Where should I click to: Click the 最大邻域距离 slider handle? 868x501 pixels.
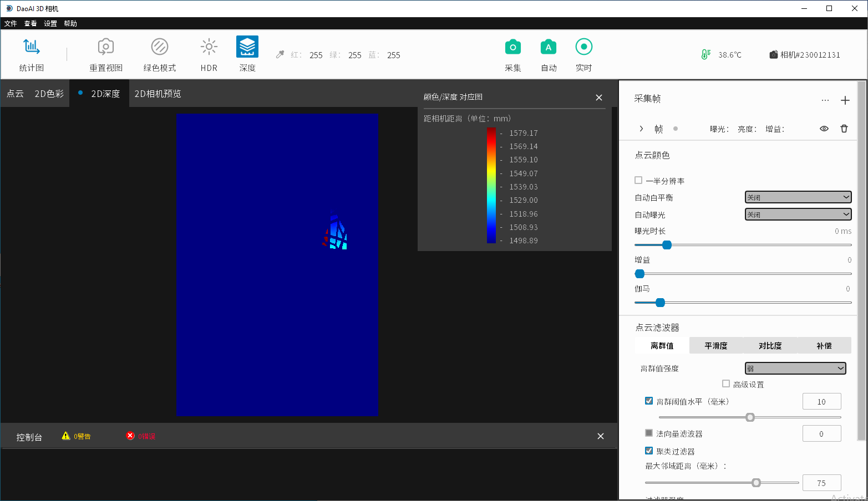[x=756, y=483]
